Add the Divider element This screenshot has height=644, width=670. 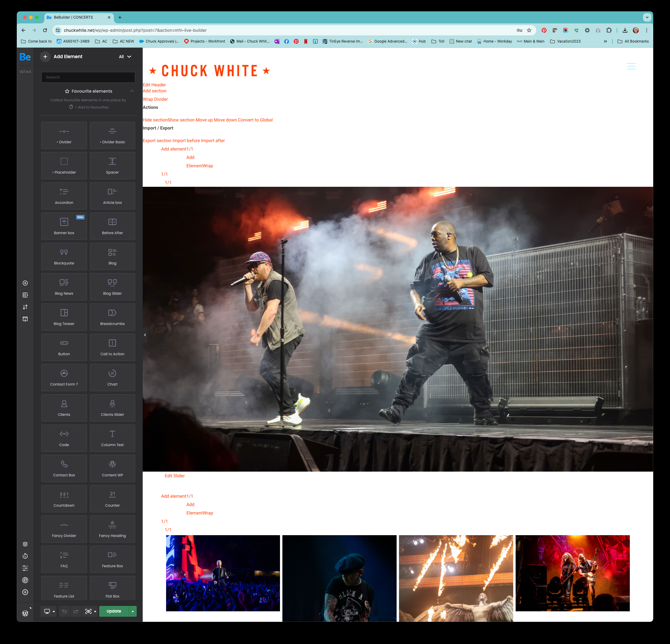coord(64,135)
